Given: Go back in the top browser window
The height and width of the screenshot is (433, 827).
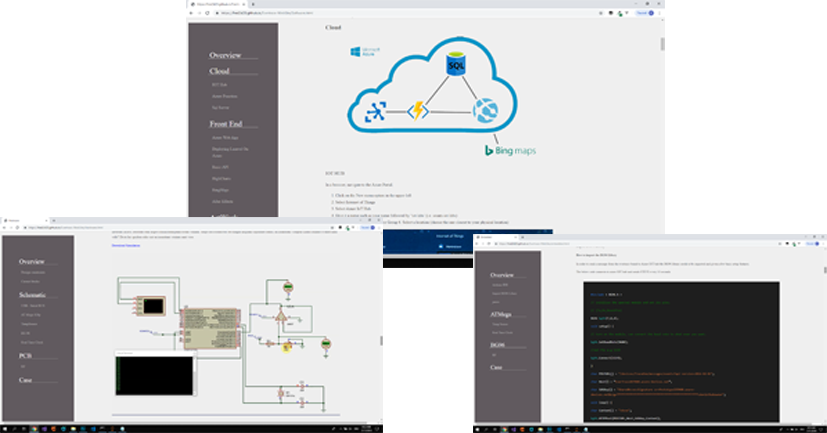Looking at the screenshot, I should pyautogui.click(x=191, y=13).
